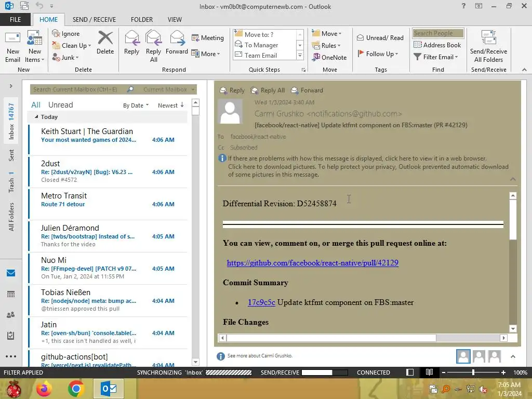Open the Follow Up flag menu
The width and height of the screenshot is (532, 399).
378,54
